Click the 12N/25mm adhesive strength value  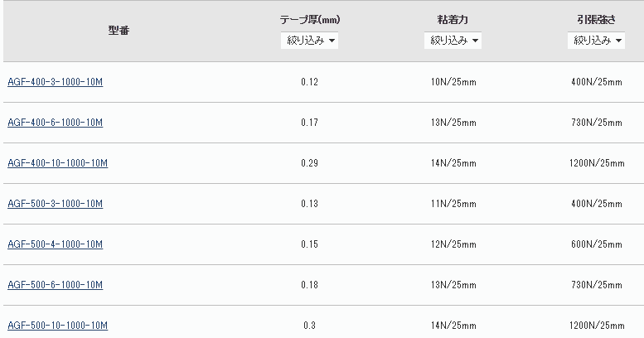pyautogui.click(x=453, y=244)
